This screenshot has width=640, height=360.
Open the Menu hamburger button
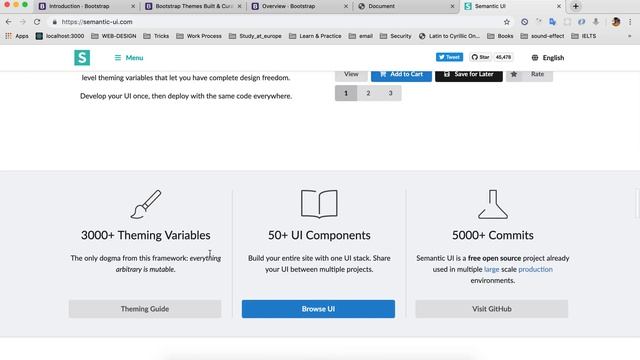point(129,58)
